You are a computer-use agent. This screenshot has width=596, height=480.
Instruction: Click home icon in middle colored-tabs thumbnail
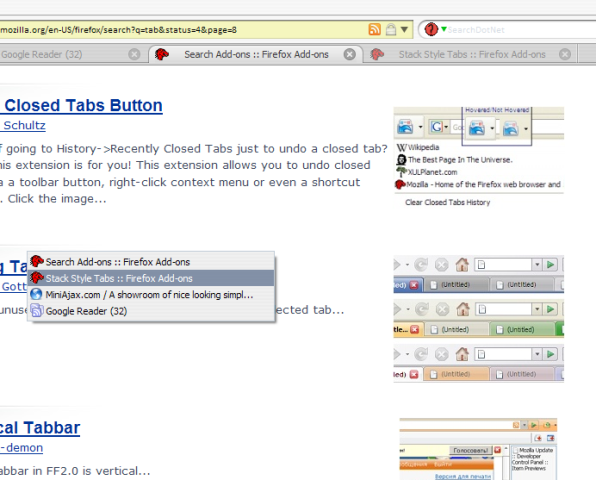[463, 309]
